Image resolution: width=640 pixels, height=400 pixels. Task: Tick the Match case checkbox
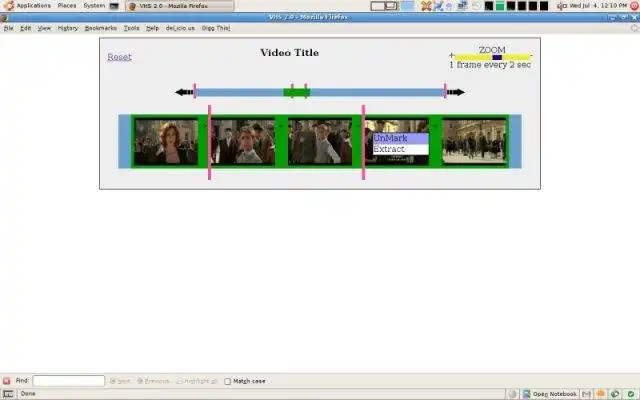(227, 381)
